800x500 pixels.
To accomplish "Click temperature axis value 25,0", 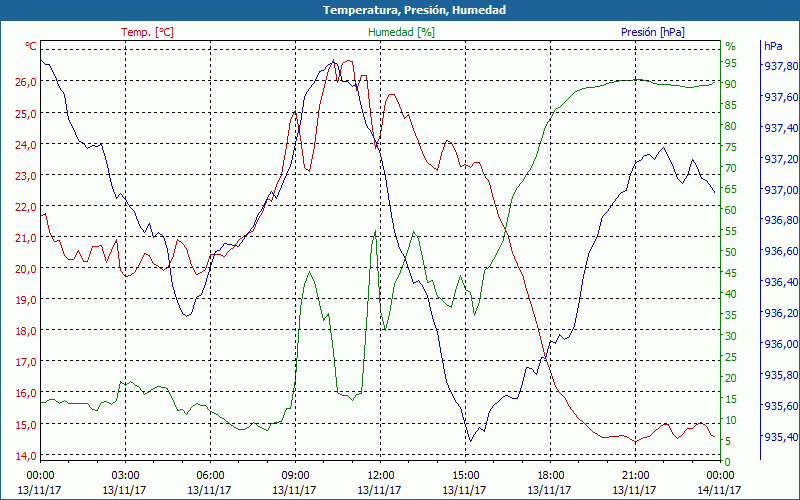I will tap(27, 113).
